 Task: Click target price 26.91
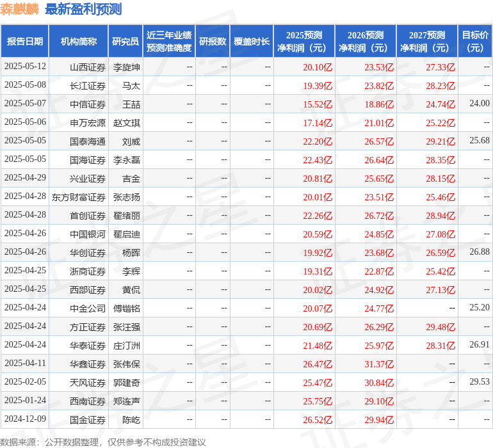pos(480,344)
